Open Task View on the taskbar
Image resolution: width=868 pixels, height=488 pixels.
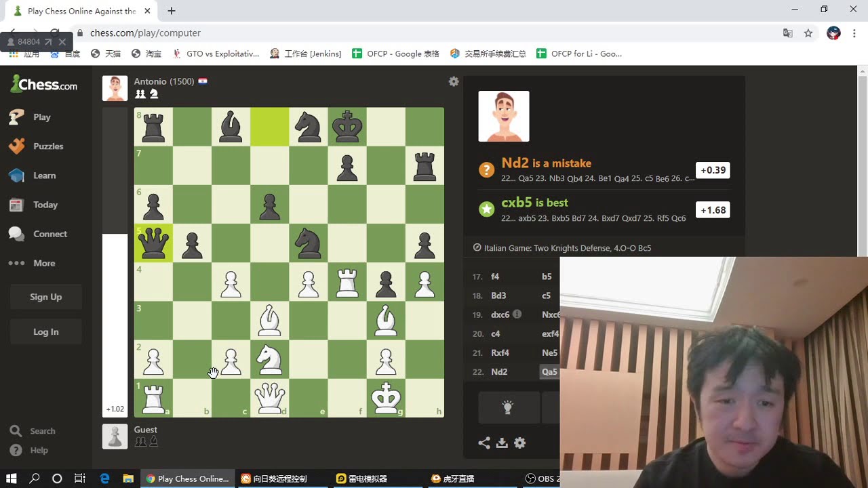[x=79, y=479]
